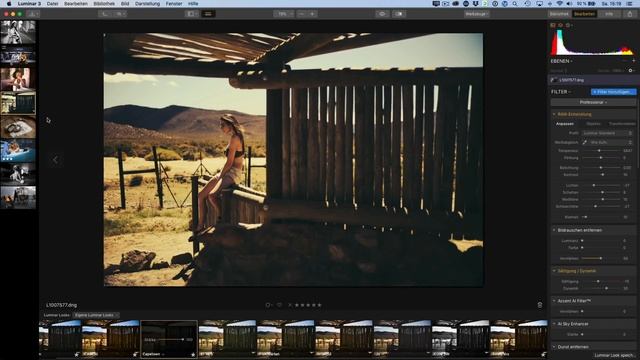Viewport: 640px width, 360px height.
Task: Toggle the quick preview eye icon
Action: [x=382, y=14]
